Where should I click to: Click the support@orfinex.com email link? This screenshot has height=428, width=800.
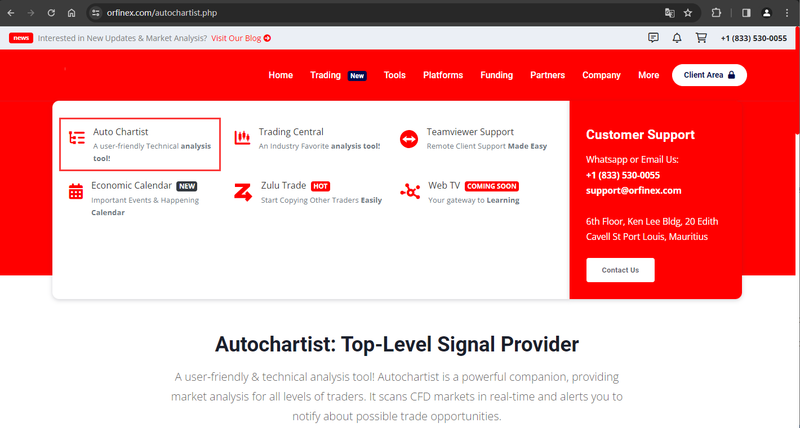point(633,190)
